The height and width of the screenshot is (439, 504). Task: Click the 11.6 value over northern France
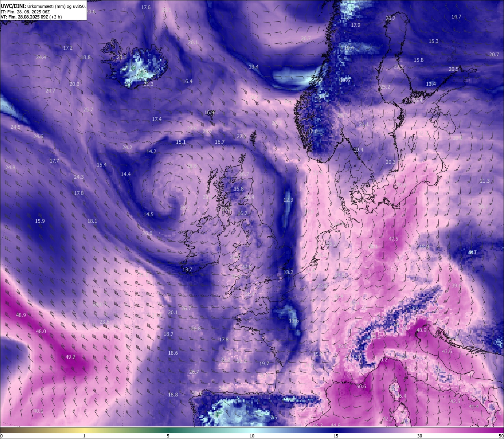point(294,321)
